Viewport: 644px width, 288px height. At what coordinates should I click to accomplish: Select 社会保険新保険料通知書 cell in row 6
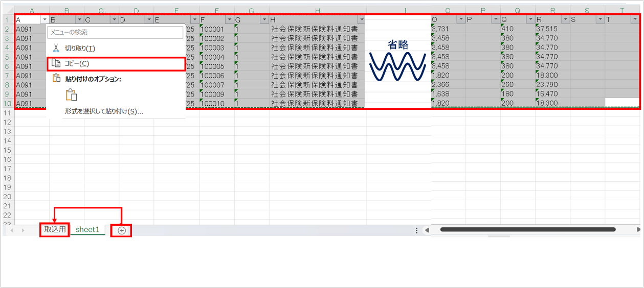318,66
